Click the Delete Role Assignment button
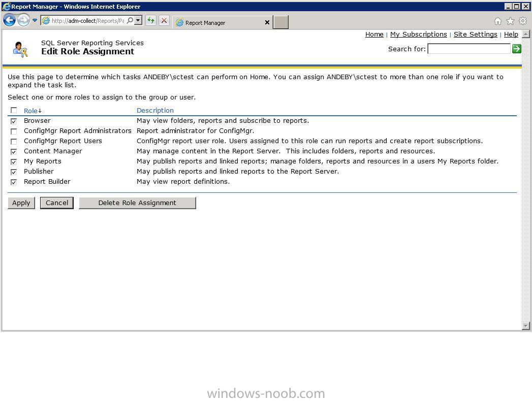Image resolution: width=532 pixels, height=401 pixels. pyautogui.click(x=137, y=203)
